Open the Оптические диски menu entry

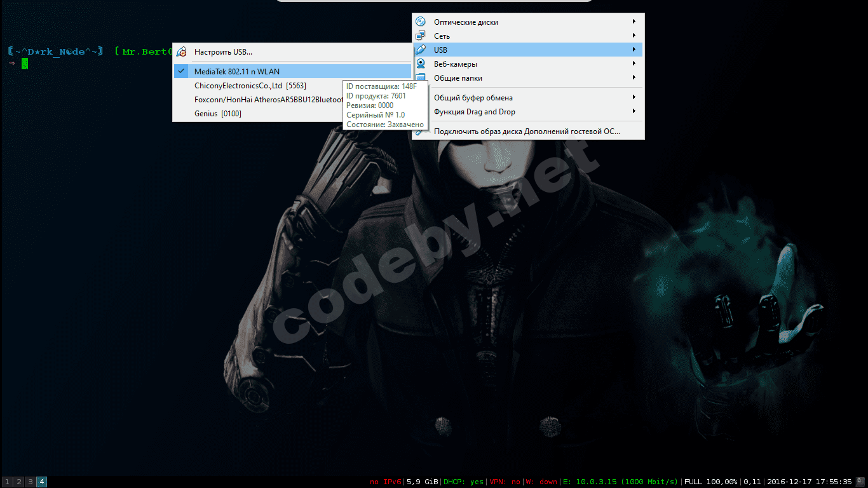(x=528, y=22)
